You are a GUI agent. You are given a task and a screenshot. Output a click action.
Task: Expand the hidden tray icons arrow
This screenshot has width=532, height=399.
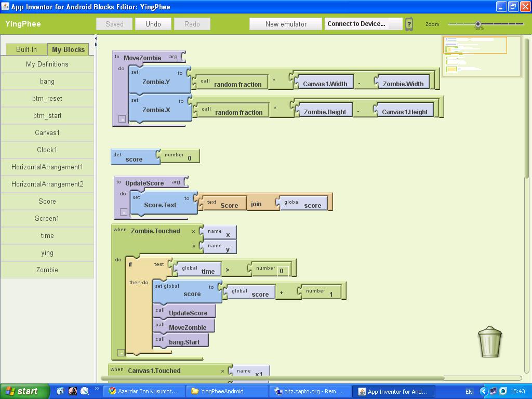coord(484,391)
